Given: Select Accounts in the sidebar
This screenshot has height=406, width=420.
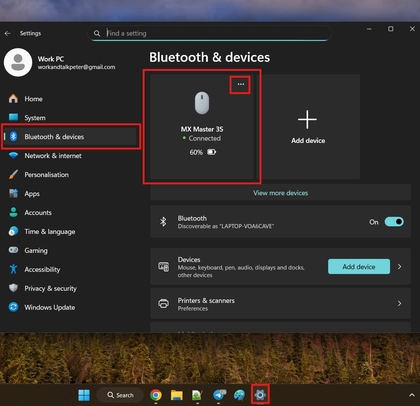Looking at the screenshot, I should [x=70, y=213].
